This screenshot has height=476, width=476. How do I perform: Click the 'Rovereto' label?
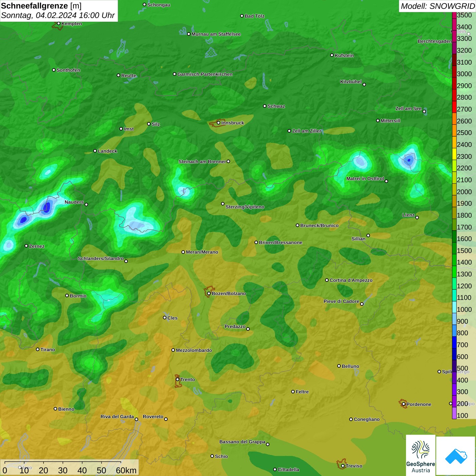153,417
